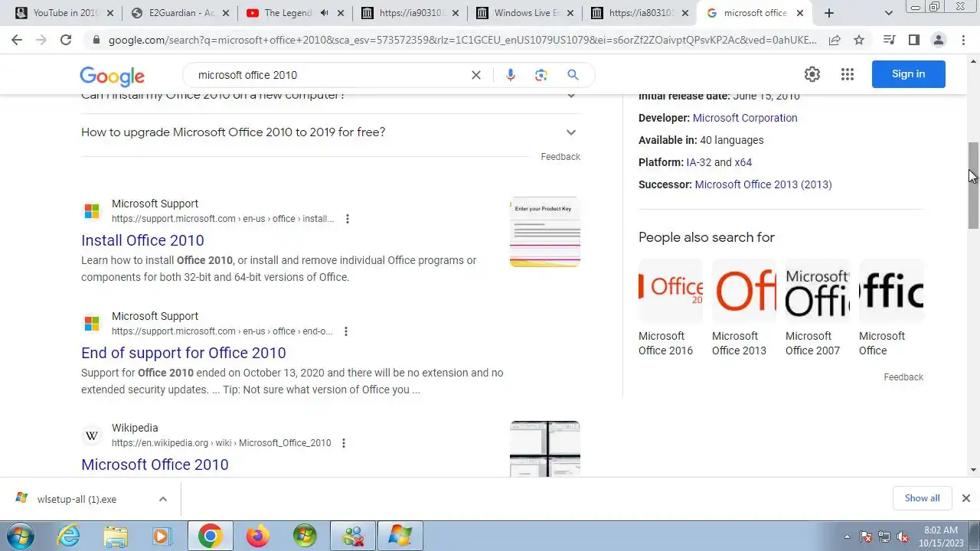Share this page from the address bar
The image size is (980, 551).
pyautogui.click(x=835, y=40)
